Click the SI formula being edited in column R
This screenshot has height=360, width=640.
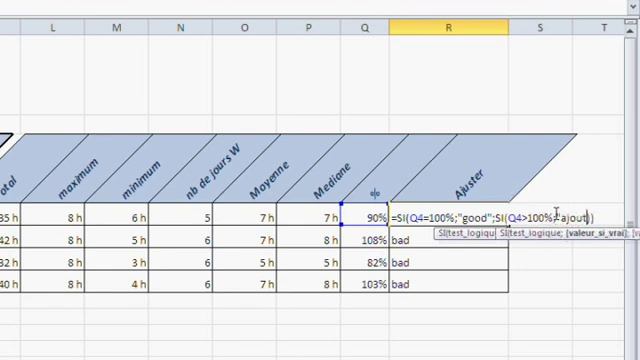click(492, 218)
